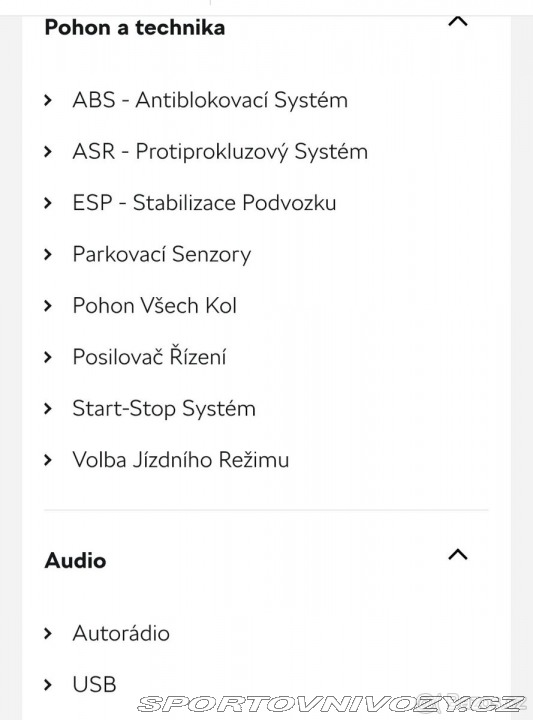
Task: Select Parkovací Senzory list item
Action: (x=162, y=254)
